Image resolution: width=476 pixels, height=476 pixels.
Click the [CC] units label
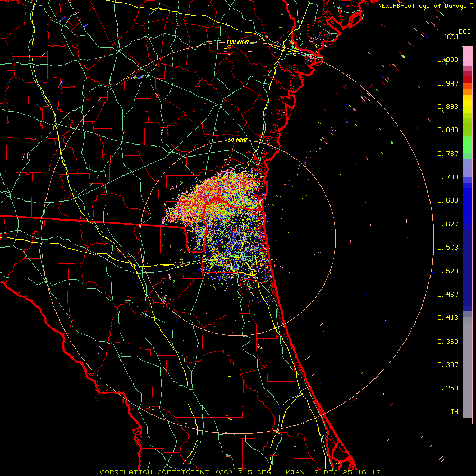pos(452,36)
